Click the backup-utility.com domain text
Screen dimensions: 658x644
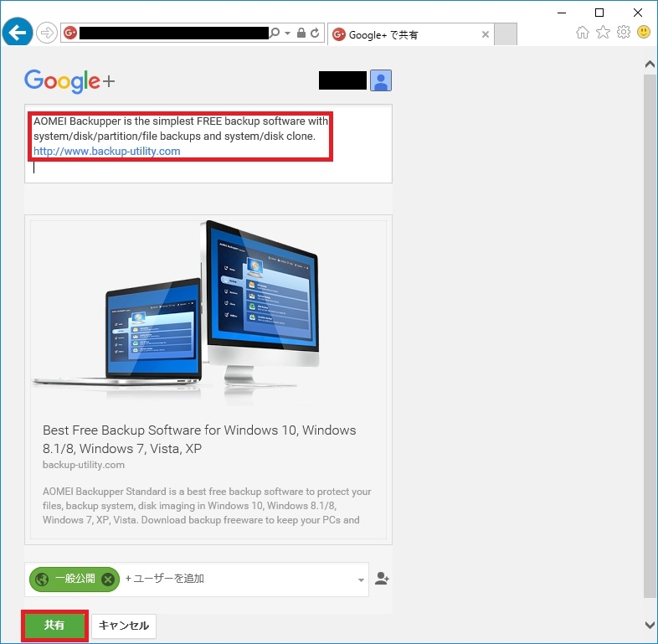pos(84,465)
